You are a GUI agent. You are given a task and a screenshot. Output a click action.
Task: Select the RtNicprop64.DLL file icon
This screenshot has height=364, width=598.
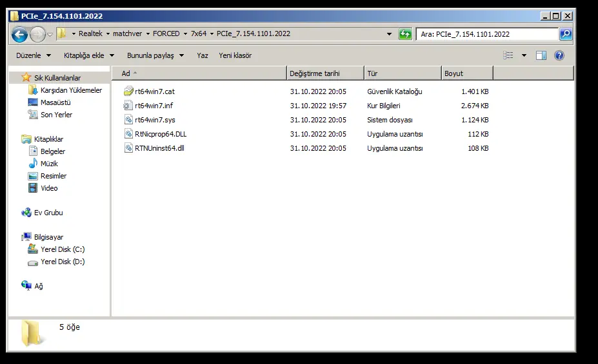(128, 134)
